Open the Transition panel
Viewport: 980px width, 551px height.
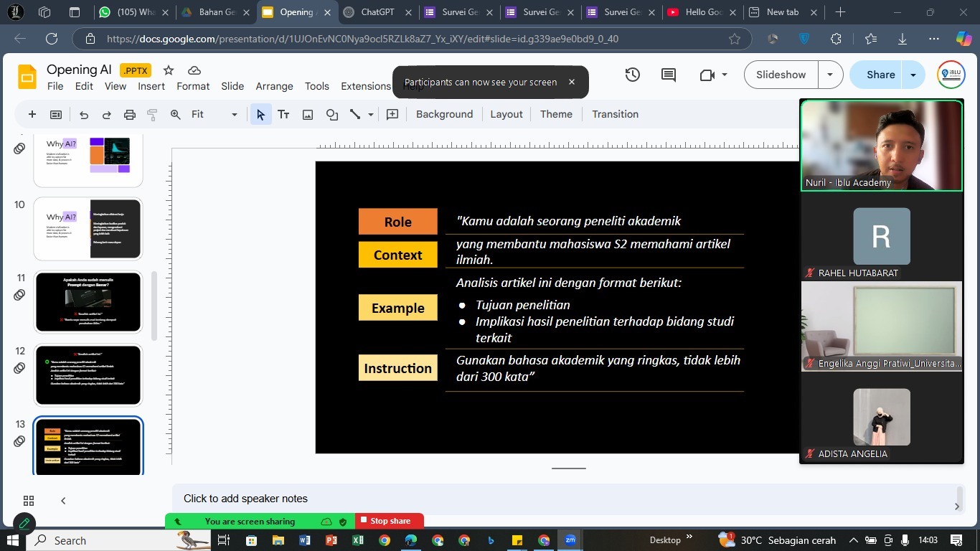pyautogui.click(x=615, y=115)
